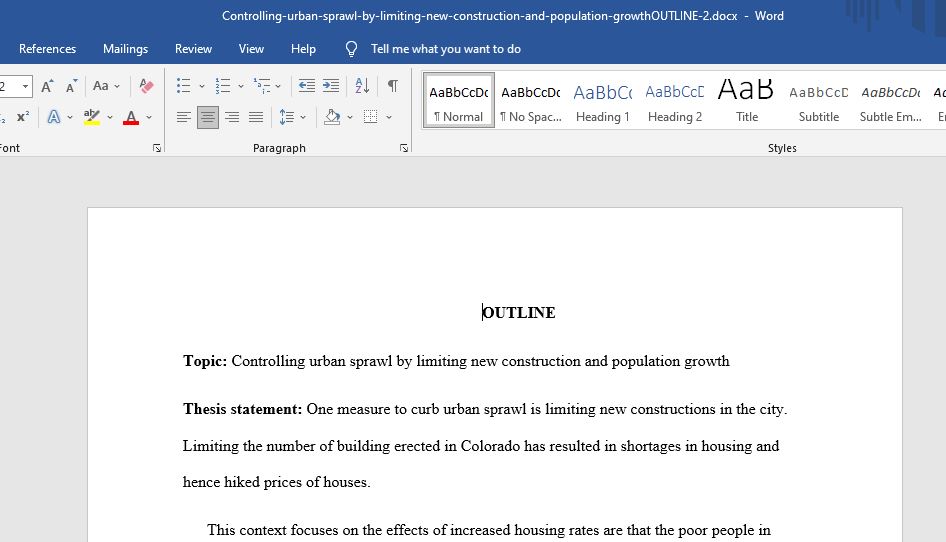
Task: Toggle center alignment
Action: [x=208, y=117]
